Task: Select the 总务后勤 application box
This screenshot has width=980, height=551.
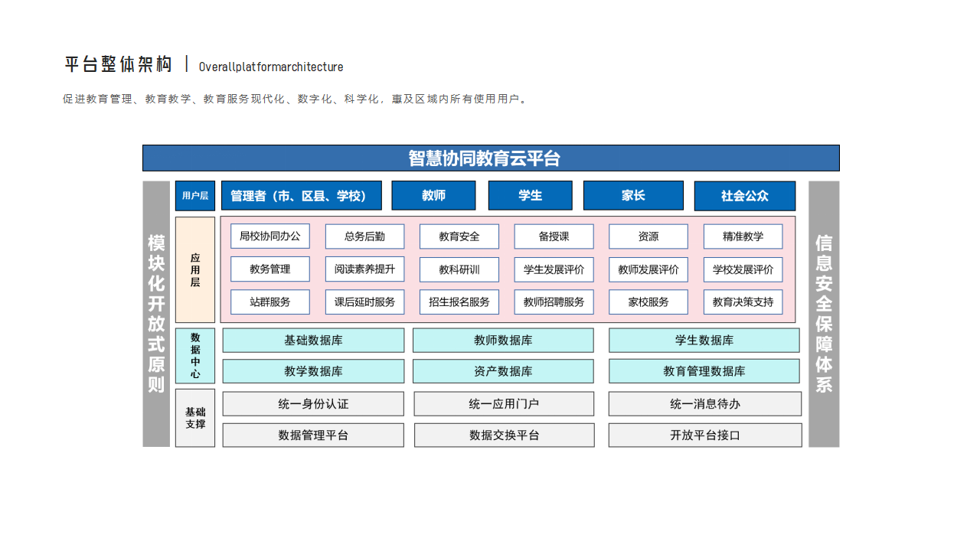Action: click(x=364, y=236)
